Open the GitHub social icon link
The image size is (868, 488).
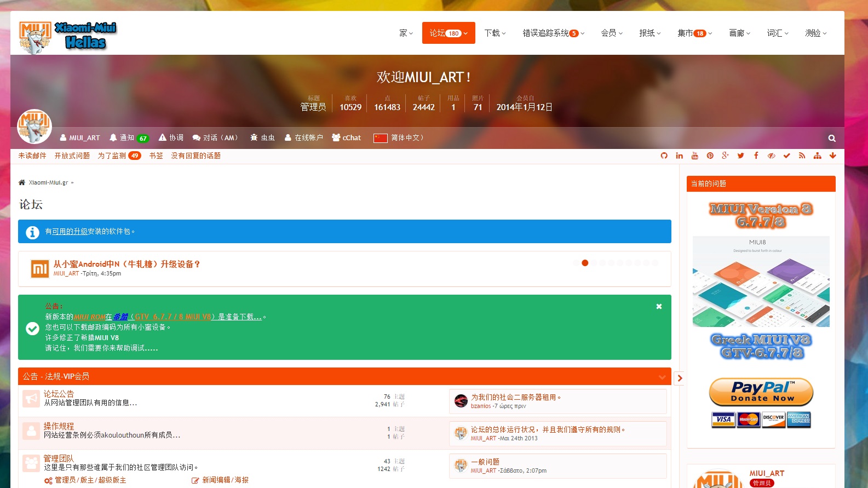point(664,156)
